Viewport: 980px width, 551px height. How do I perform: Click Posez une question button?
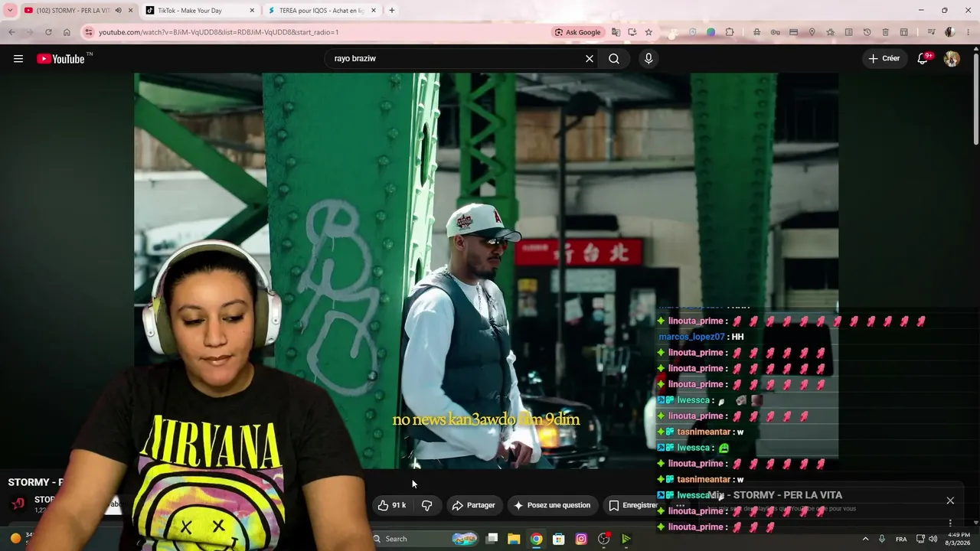pyautogui.click(x=552, y=505)
